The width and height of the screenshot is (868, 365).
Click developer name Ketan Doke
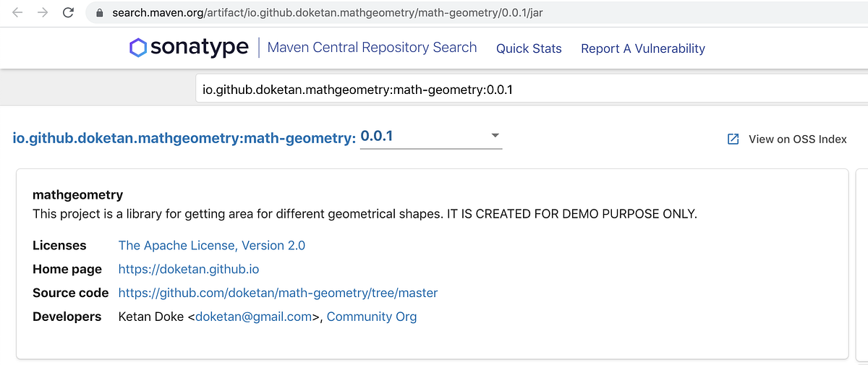(151, 317)
